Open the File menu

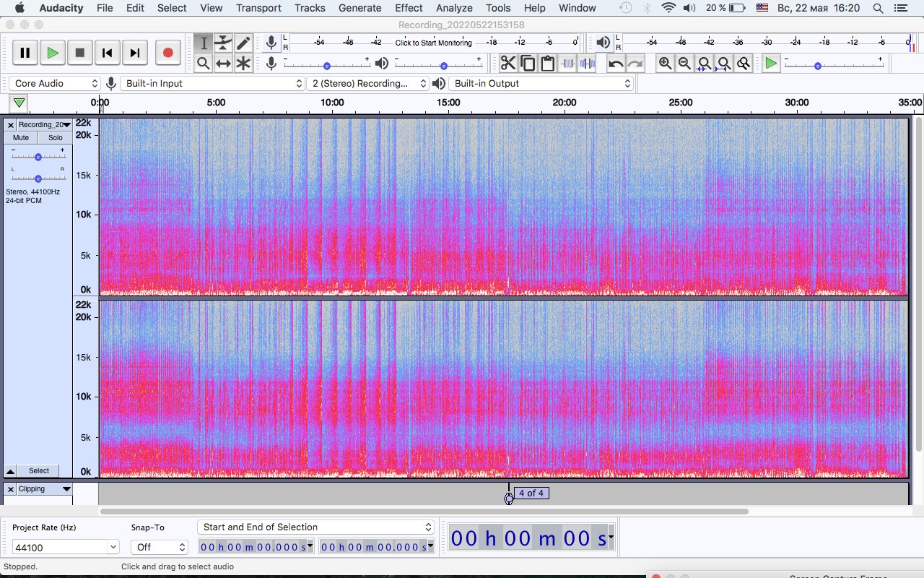coord(105,8)
